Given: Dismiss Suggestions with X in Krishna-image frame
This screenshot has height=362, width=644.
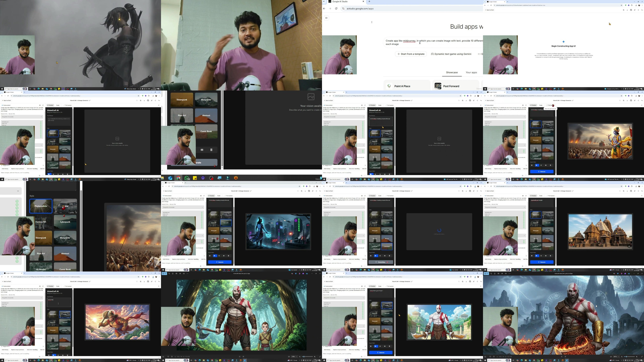Looking at the screenshot, I should click(x=526, y=165).
